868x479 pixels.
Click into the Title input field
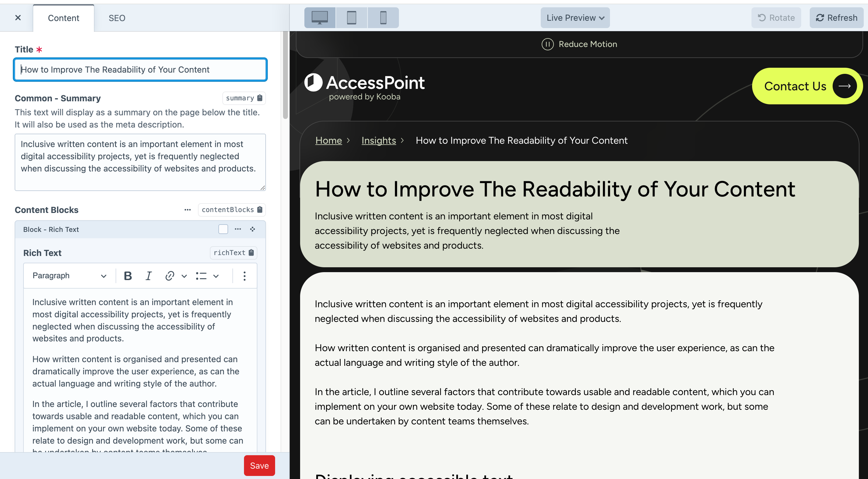140,70
